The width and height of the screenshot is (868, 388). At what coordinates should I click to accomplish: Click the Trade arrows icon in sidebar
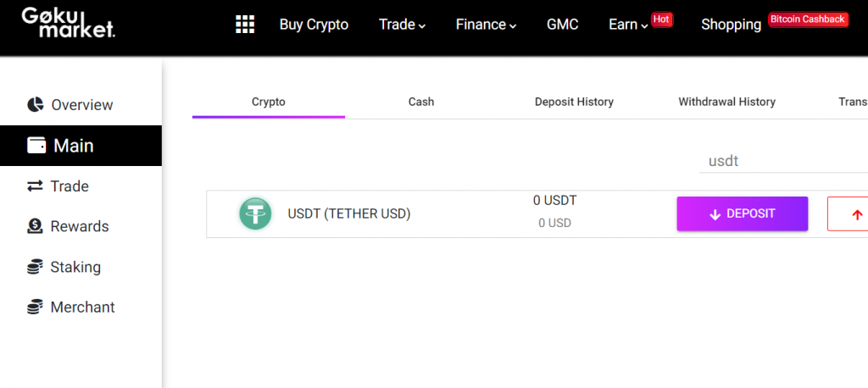[36, 186]
